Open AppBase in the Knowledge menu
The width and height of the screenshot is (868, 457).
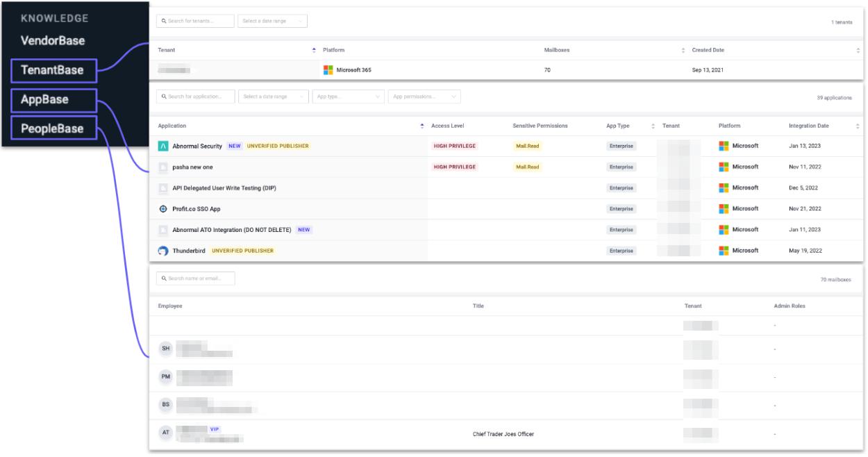tap(54, 99)
